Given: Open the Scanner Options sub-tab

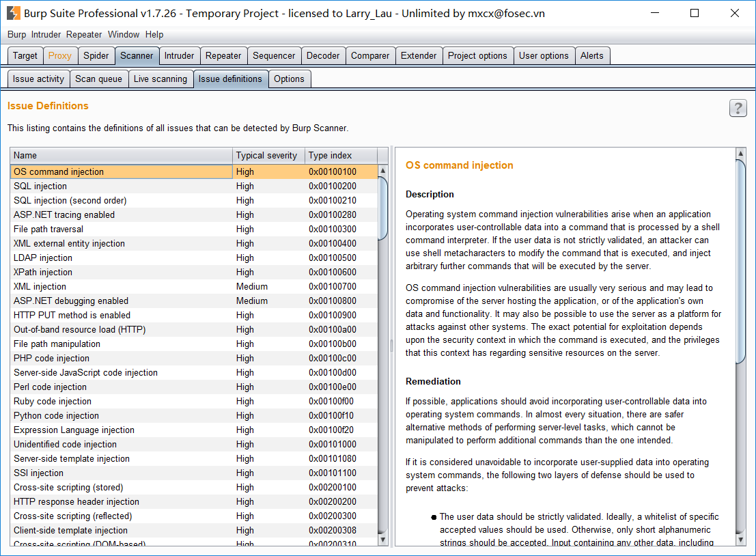Looking at the screenshot, I should pos(289,79).
